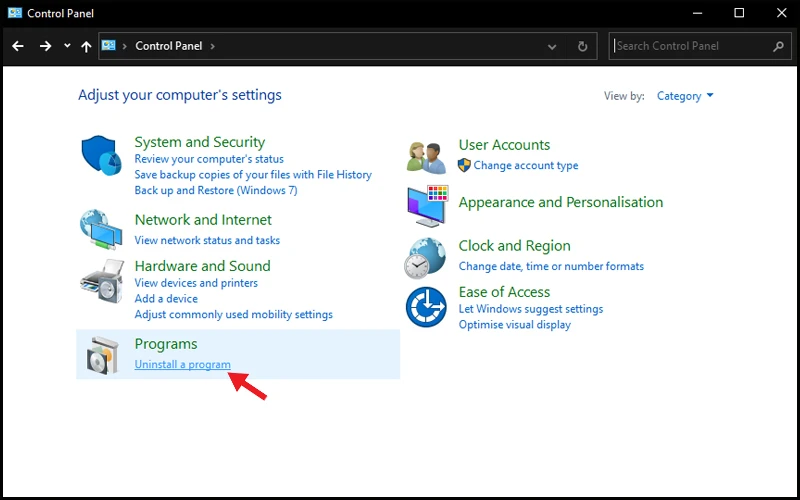
Task: Expand the address bar history dropdown
Action: coord(552,47)
